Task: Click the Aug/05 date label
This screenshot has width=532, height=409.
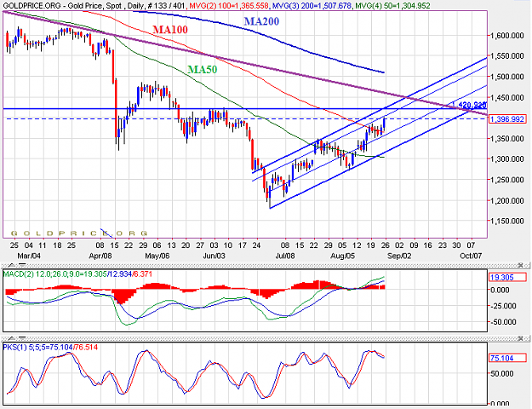Action: pos(342,256)
